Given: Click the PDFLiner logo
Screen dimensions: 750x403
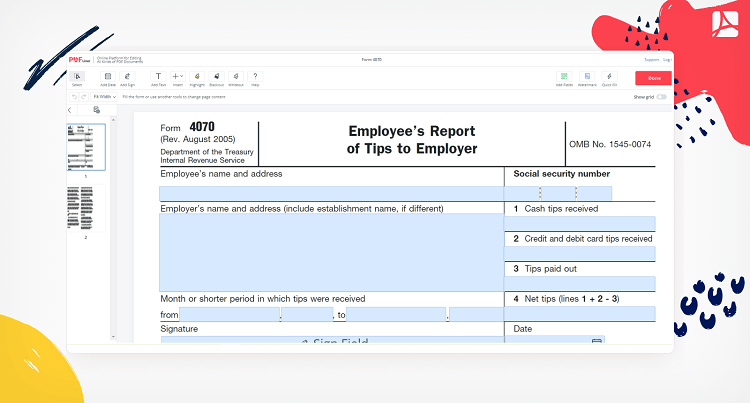Looking at the screenshot, I should click(79, 60).
